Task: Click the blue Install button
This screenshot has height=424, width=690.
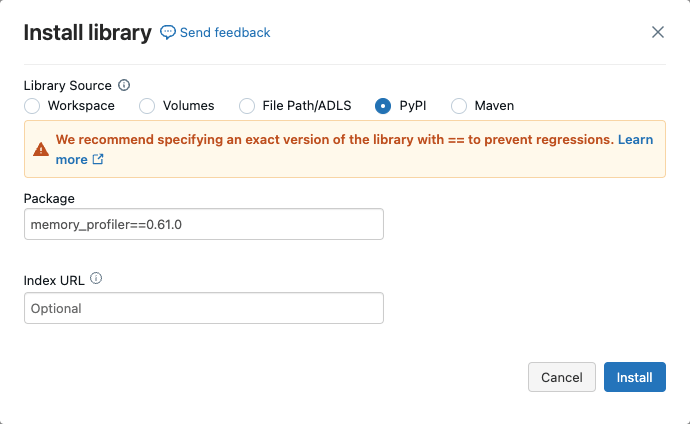Action: coord(634,377)
